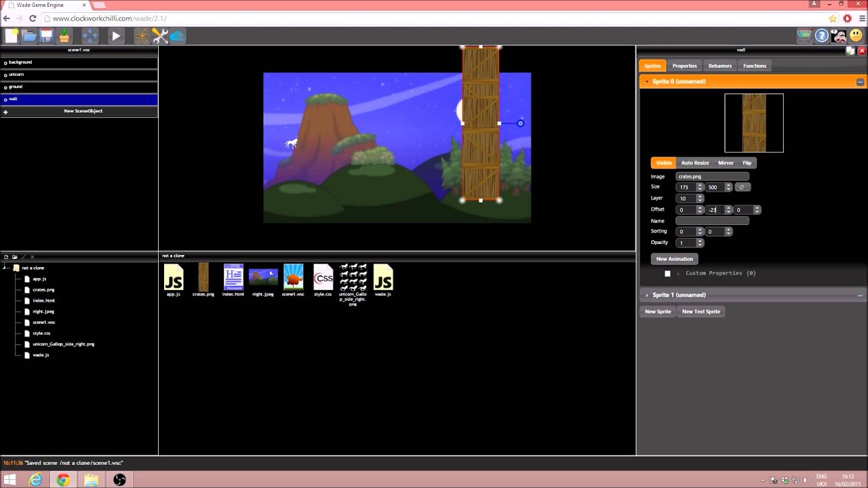Toggle the Auto Resize option
This screenshot has width=868, height=488.
click(695, 163)
